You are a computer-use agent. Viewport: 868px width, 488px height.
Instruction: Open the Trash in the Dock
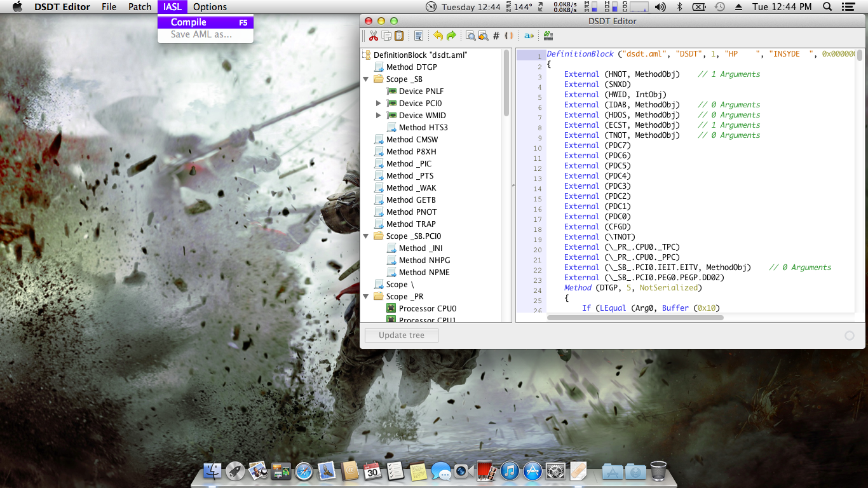coord(658,471)
